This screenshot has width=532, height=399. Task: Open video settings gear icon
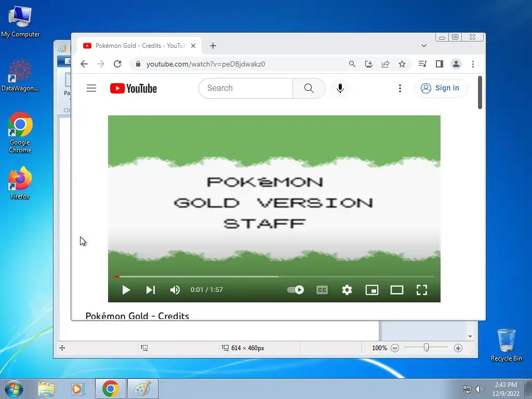[x=347, y=290]
